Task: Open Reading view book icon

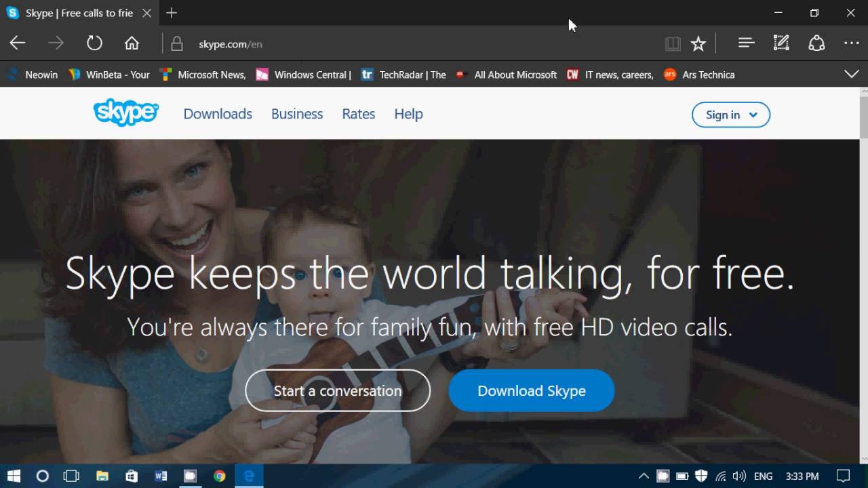Action: click(673, 44)
